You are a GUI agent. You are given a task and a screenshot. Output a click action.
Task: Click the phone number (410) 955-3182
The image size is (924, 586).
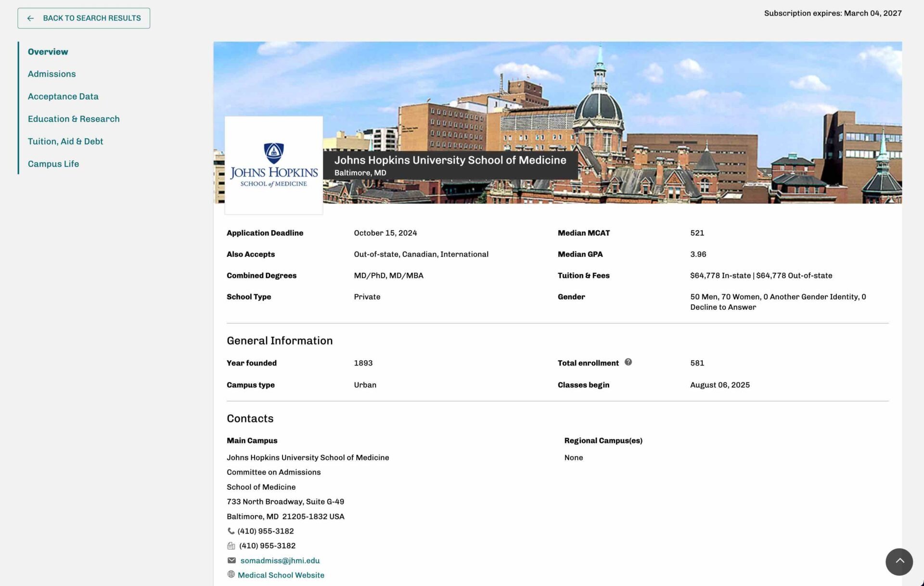tap(265, 531)
